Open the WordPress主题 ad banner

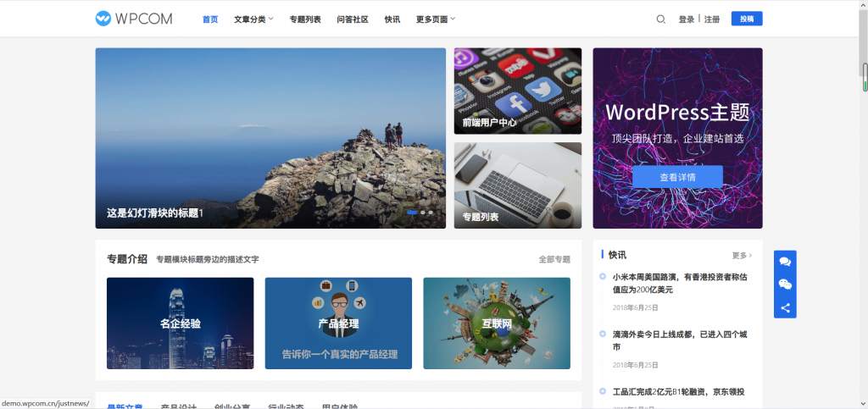[677, 138]
